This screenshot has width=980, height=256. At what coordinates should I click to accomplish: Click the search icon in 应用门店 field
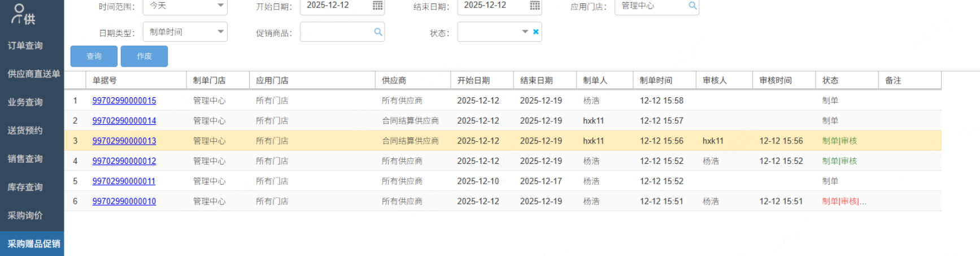point(692,6)
